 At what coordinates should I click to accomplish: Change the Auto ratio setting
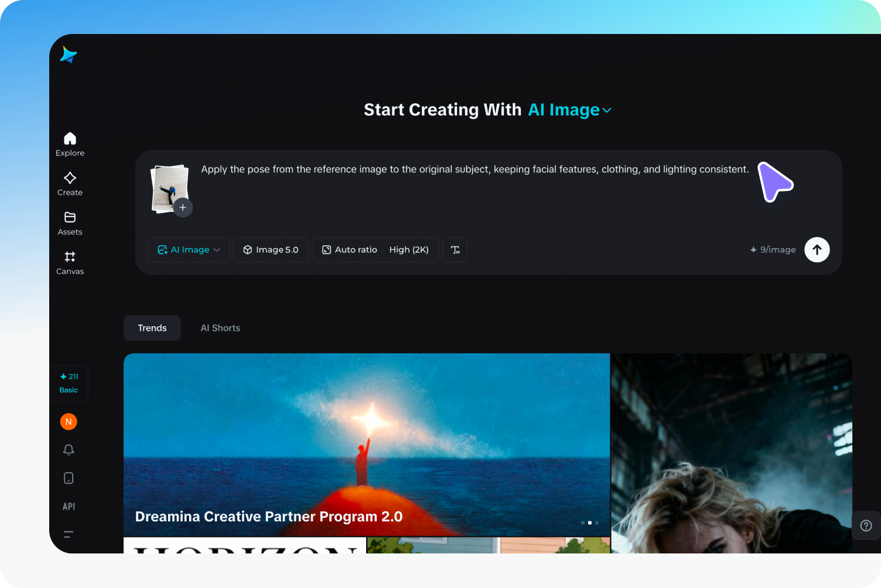[350, 249]
